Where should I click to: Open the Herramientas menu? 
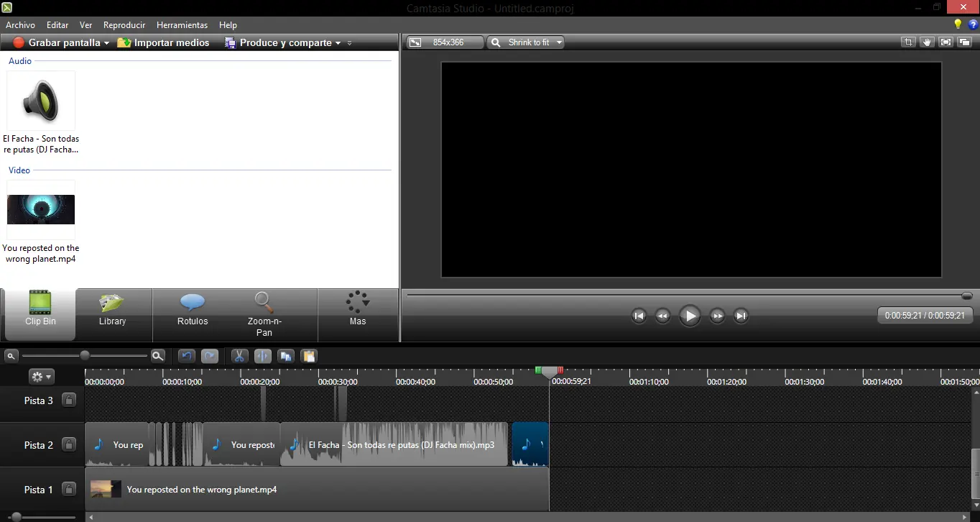pos(182,25)
